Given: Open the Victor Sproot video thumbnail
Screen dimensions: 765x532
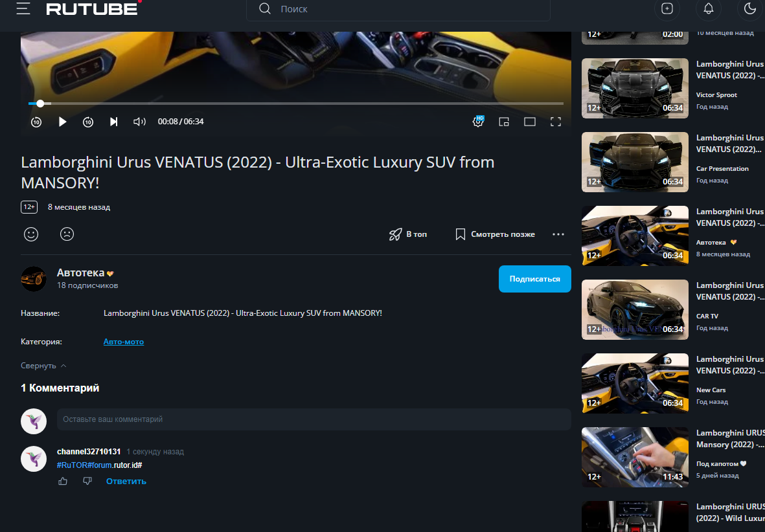Looking at the screenshot, I should pos(635,88).
